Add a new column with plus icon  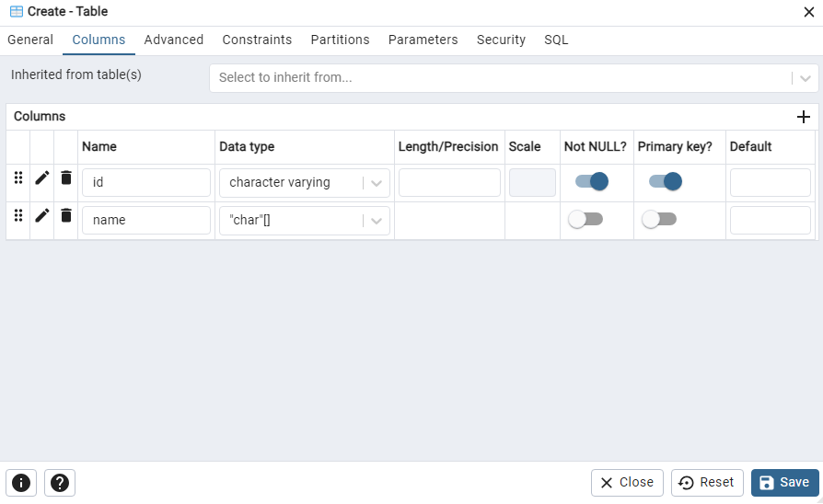[x=803, y=117]
